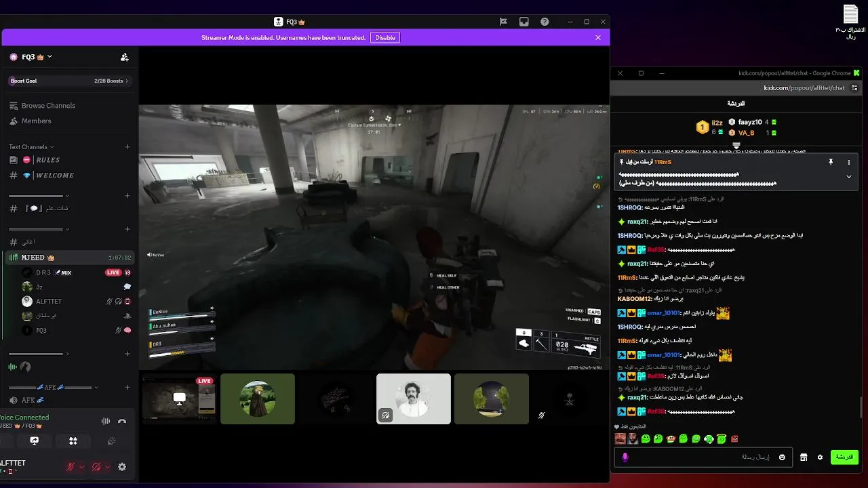This screenshot has width=868, height=488.
Task: Click Voice Connected status text
Action: (24, 418)
